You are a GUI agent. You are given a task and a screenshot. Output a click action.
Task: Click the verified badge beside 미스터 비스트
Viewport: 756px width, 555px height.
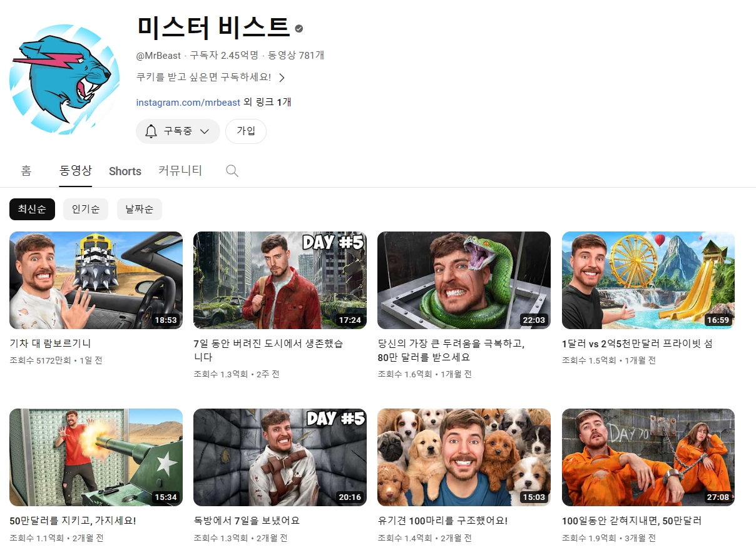pos(299,28)
